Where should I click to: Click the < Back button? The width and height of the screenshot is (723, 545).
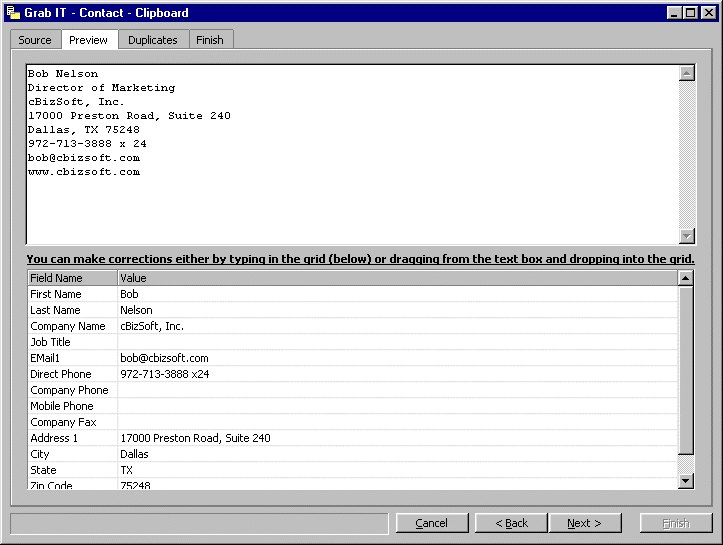511,523
